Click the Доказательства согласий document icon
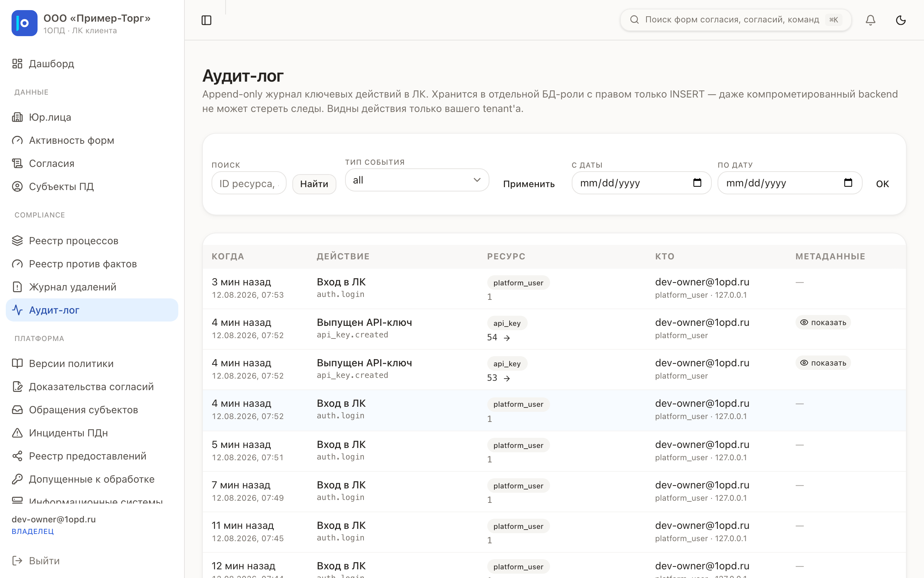The image size is (924, 578). click(17, 387)
